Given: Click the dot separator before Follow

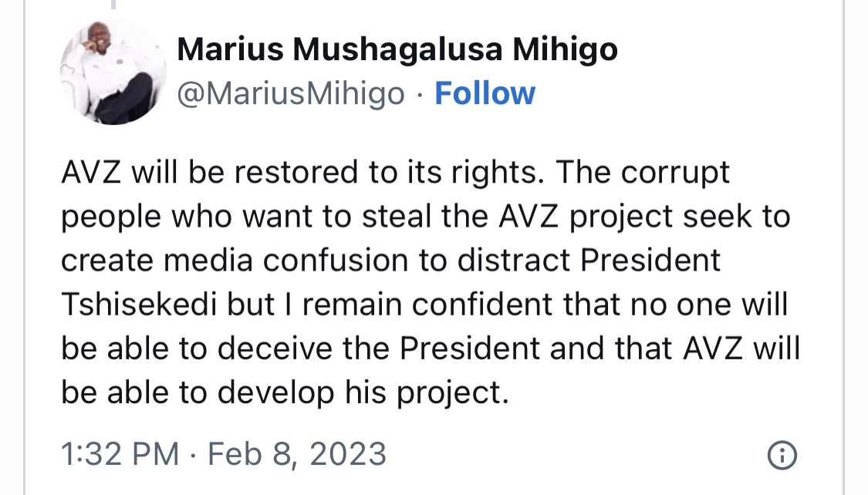Looking at the screenshot, I should (x=420, y=95).
